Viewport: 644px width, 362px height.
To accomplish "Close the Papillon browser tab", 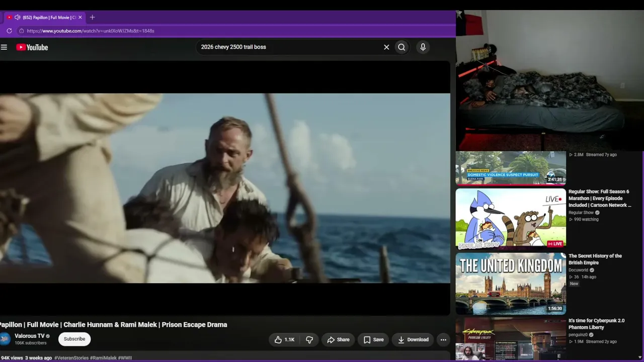I will pos(80,17).
